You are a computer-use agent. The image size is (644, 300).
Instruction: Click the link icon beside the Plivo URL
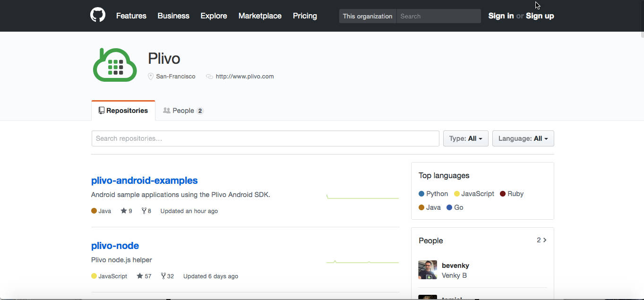tap(209, 76)
